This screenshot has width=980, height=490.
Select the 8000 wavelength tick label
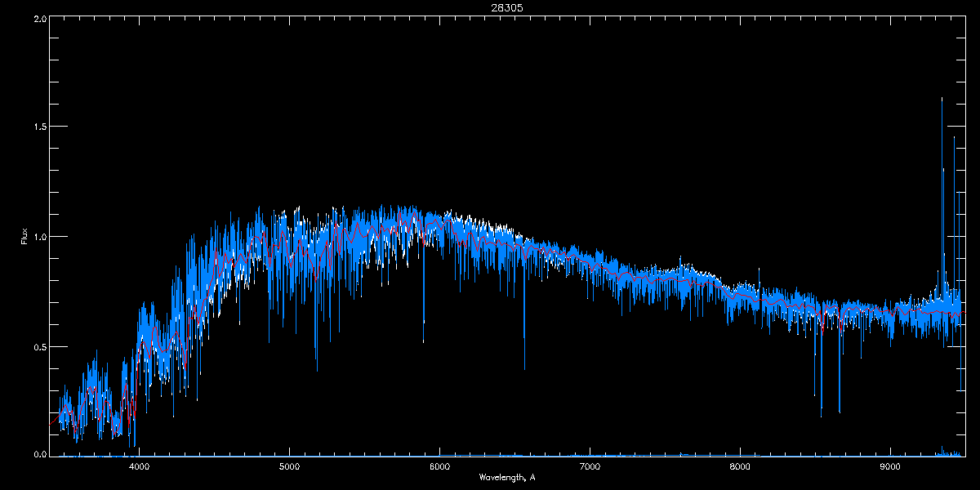coord(740,466)
